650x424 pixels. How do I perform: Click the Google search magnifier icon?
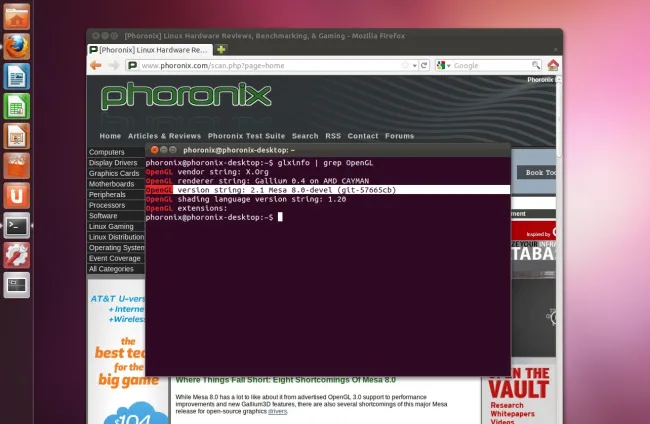(536, 65)
